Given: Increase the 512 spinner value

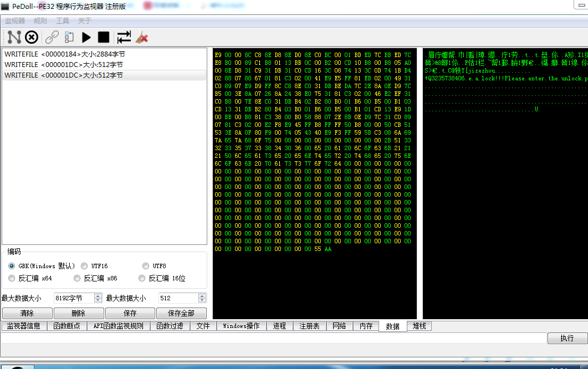Looking at the screenshot, I should pos(202,296).
